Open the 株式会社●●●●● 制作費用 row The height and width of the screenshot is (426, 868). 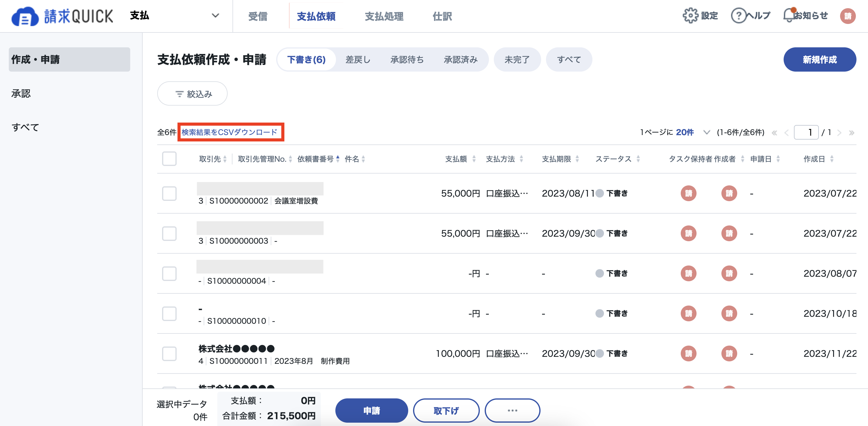pos(507,353)
